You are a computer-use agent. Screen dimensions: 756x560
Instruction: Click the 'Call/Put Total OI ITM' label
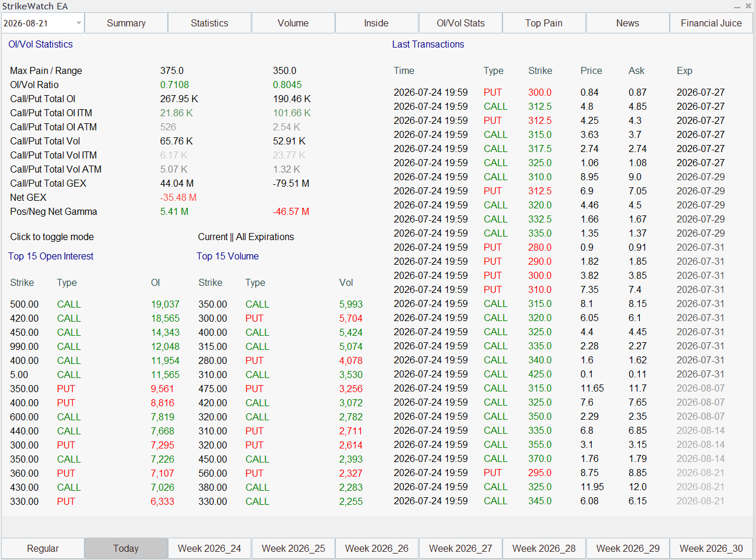51,113
